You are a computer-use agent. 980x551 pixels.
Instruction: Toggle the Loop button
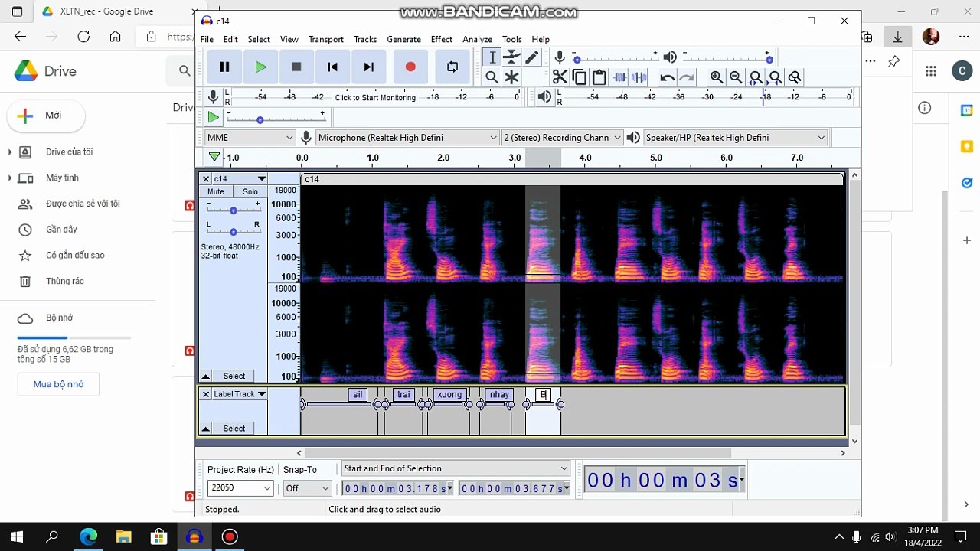[x=452, y=67]
